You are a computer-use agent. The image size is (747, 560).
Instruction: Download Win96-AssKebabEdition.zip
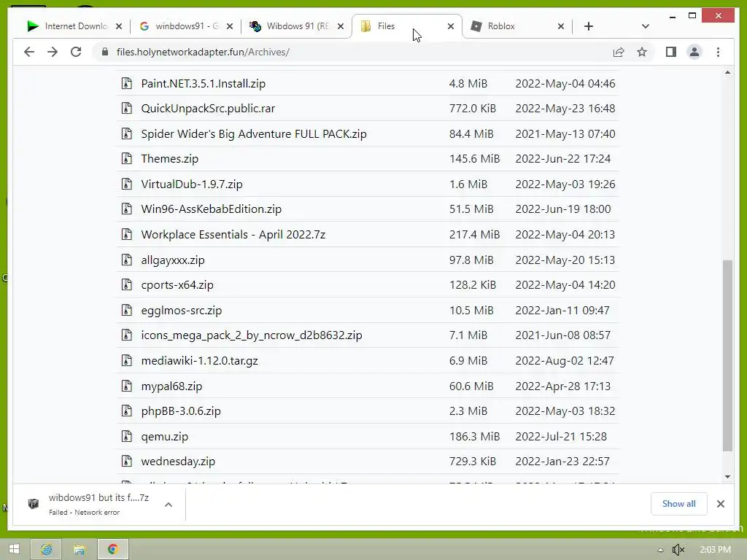coord(211,209)
